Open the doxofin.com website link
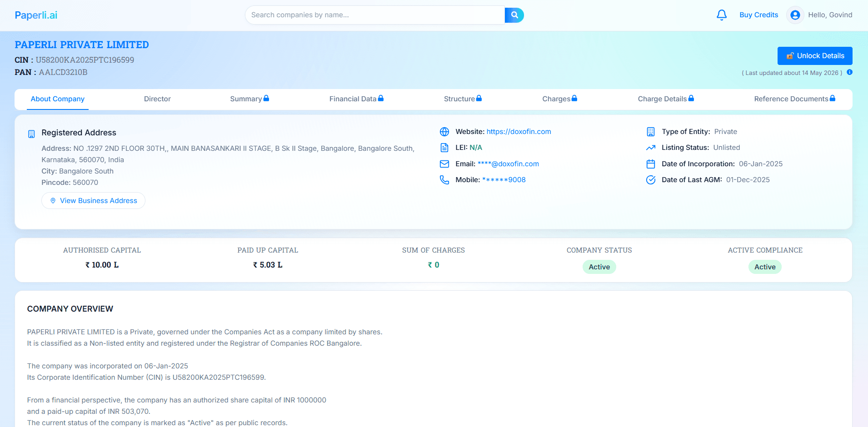The width and height of the screenshot is (868, 427). point(519,132)
